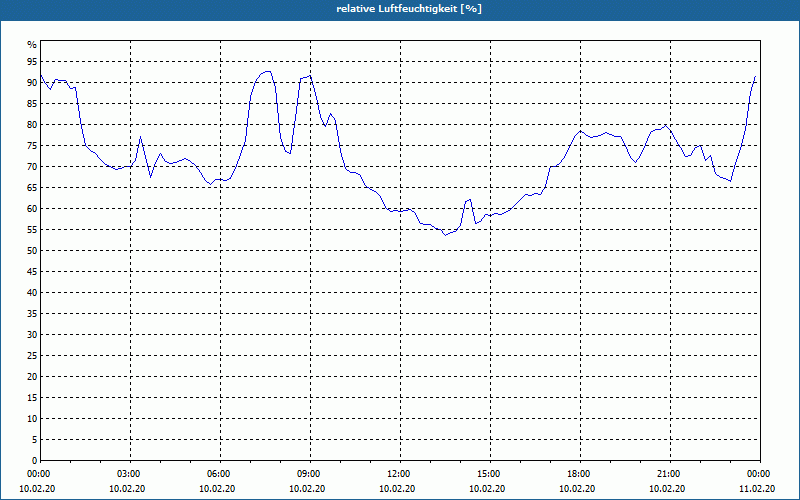This screenshot has height=500, width=800.
Task: Pick the '09:00' time label
Action: pos(308,474)
